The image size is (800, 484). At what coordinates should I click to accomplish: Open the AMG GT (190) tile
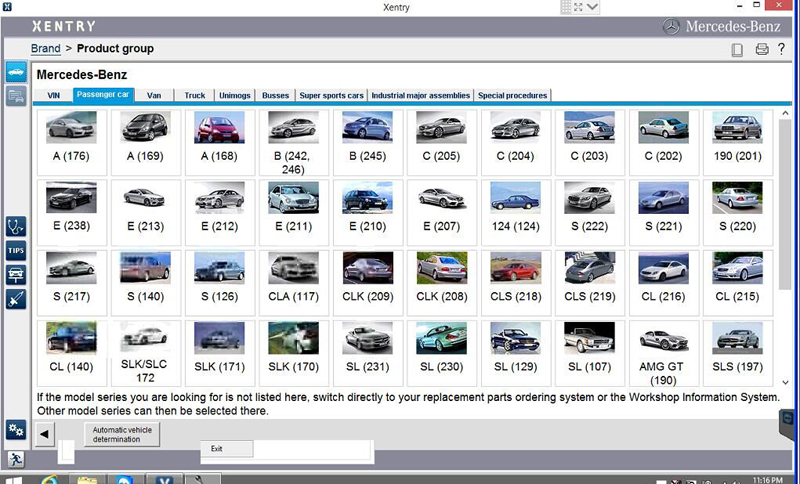663,353
